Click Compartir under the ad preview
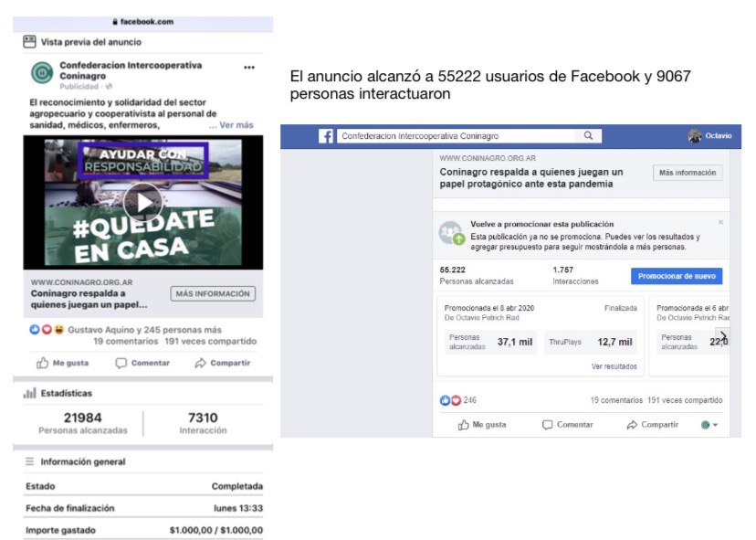756x540 pixels. coord(223,363)
